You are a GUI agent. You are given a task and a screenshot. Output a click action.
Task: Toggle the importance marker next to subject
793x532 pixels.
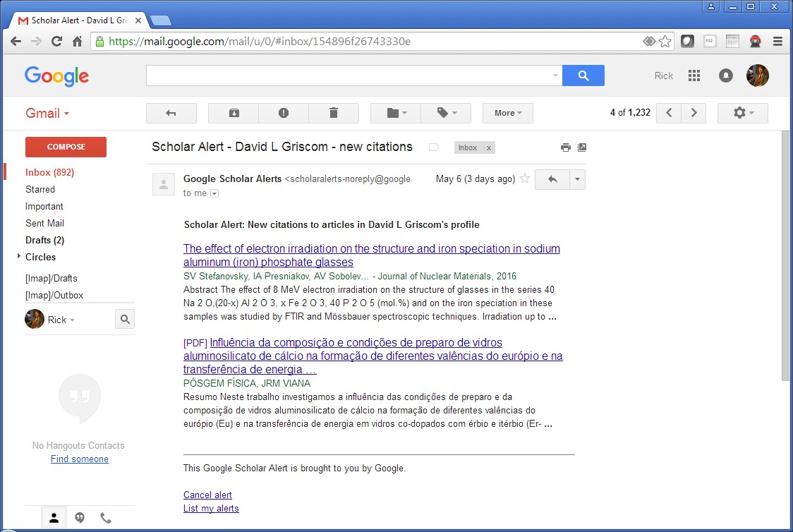[x=433, y=147]
